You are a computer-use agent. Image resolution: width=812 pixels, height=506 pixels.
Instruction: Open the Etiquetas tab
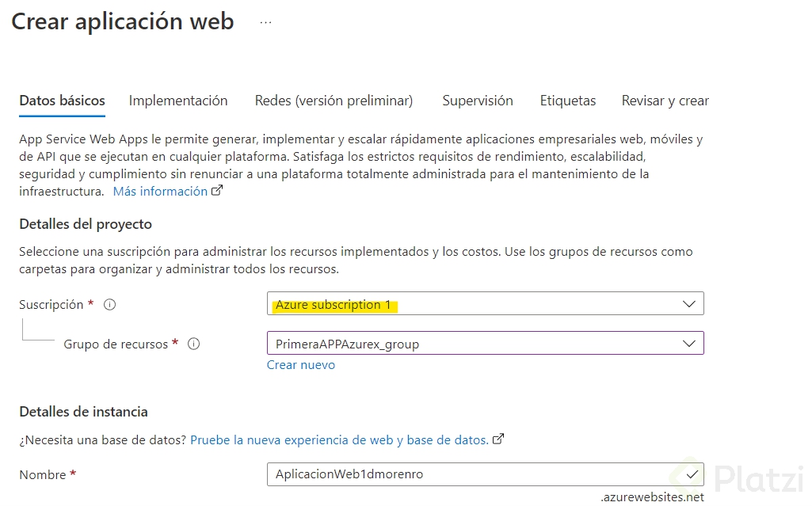pos(567,101)
